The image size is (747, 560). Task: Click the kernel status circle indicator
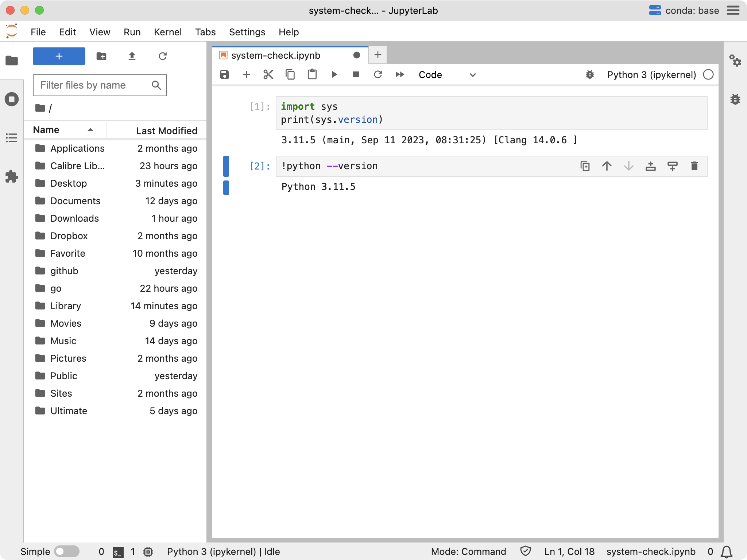coord(708,75)
